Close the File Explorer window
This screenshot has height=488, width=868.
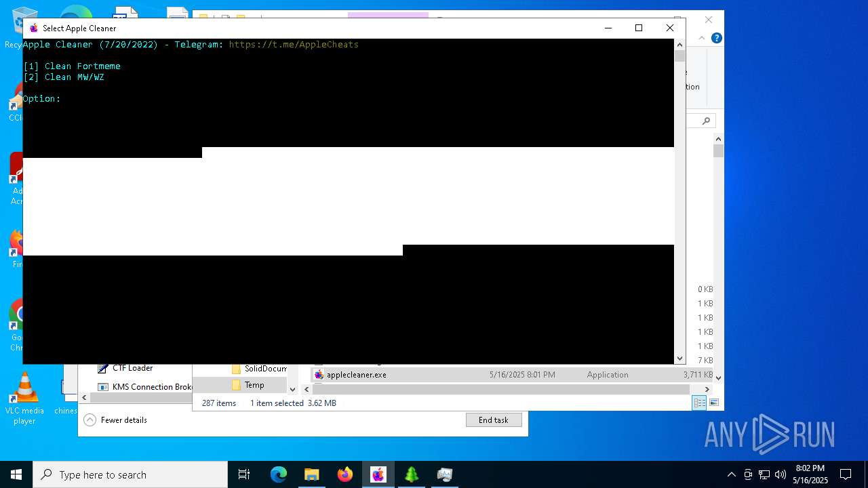709,20
